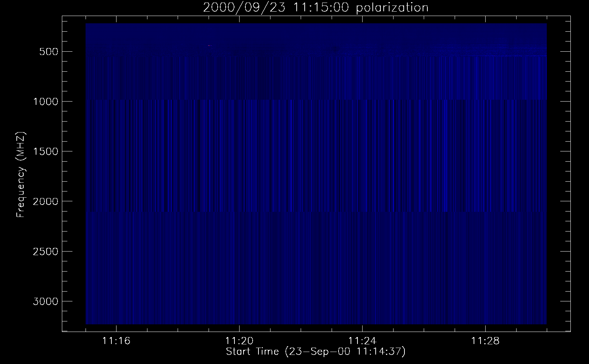The height and width of the screenshot is (364, 589).
Task: Click the small red spot near 500 MHz
Action: click(x=209, y=45)
